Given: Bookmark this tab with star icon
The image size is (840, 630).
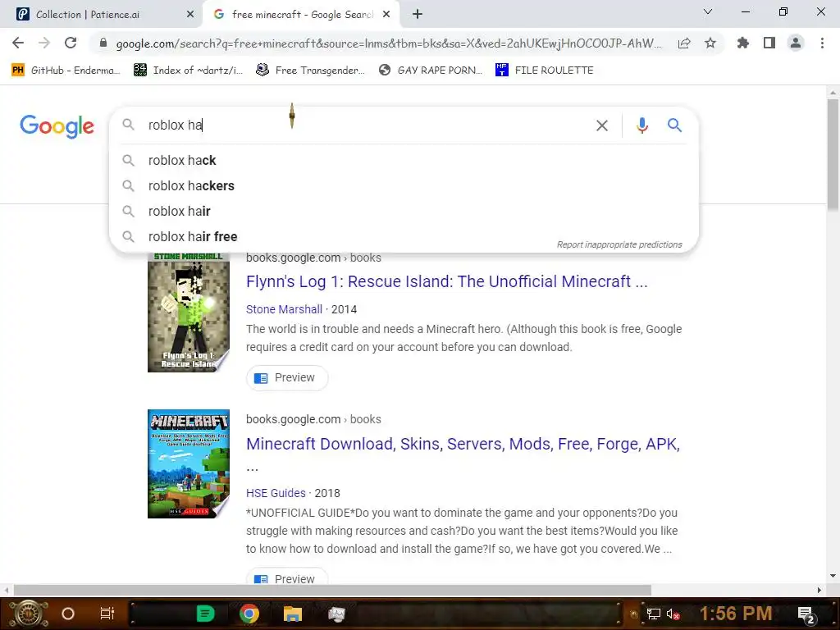Looking at the screenshot, I should point(710,43).
